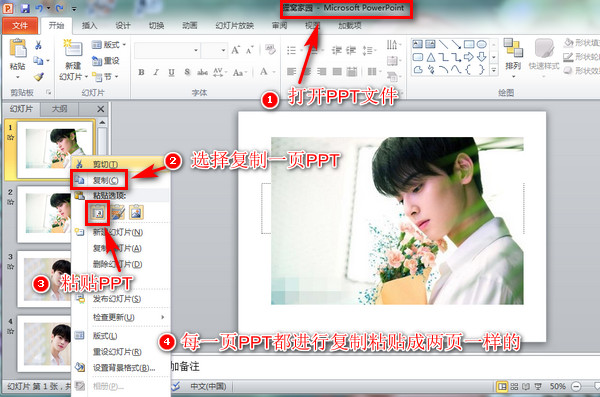This screenshot has height=397, width=600.
Task: Open the 插入 ribbon tab
Action: [x=89, y=26]
